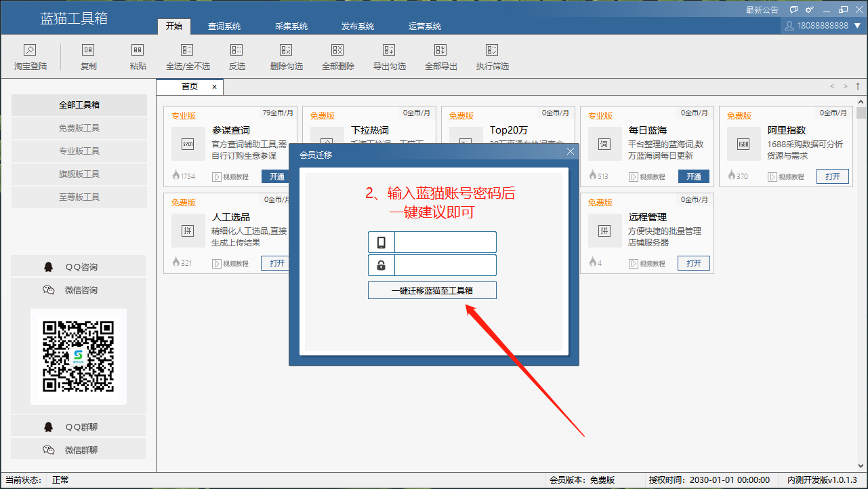This screenshot has height=489, width=868.
Task: Click the 参谋查询 card thumbnail icon
Action: pos(188,144)
